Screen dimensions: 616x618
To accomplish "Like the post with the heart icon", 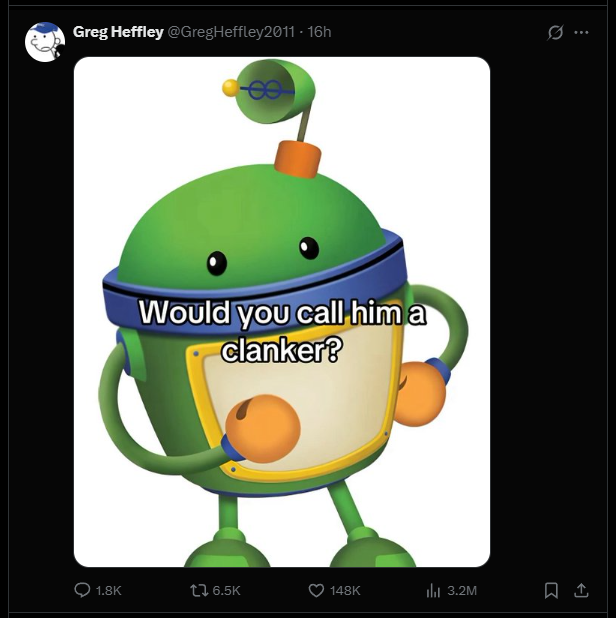I will (316, 590).
